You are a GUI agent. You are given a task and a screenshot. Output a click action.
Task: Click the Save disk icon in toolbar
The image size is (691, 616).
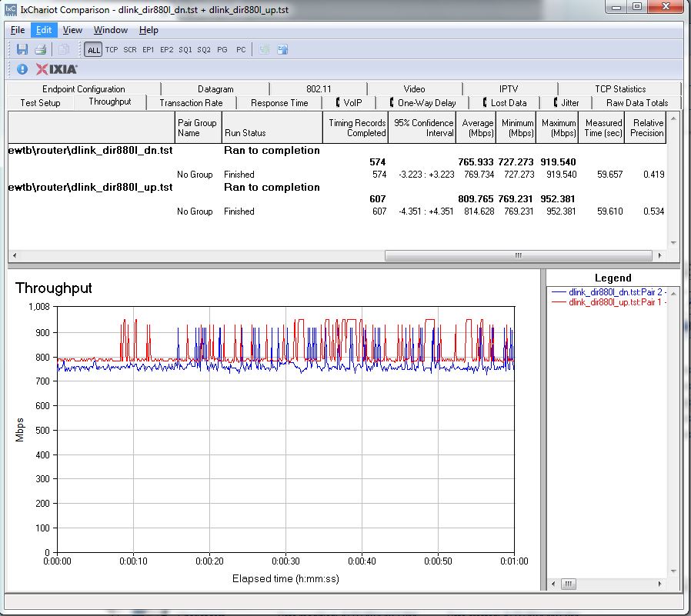(22, 49)
